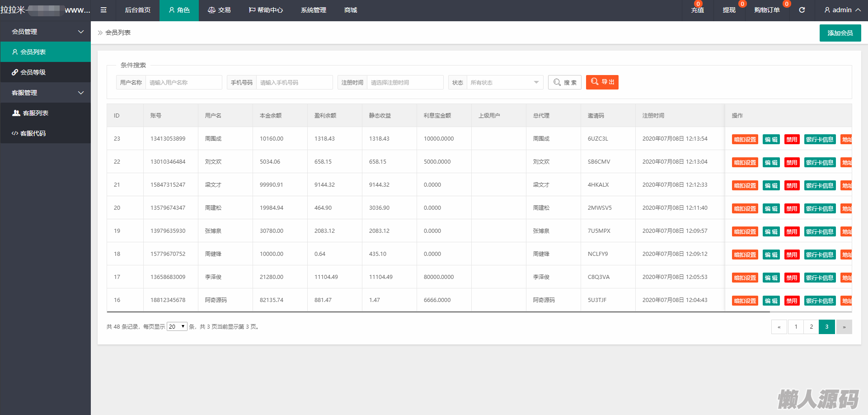Switch to the 交易 top menu

219,10
